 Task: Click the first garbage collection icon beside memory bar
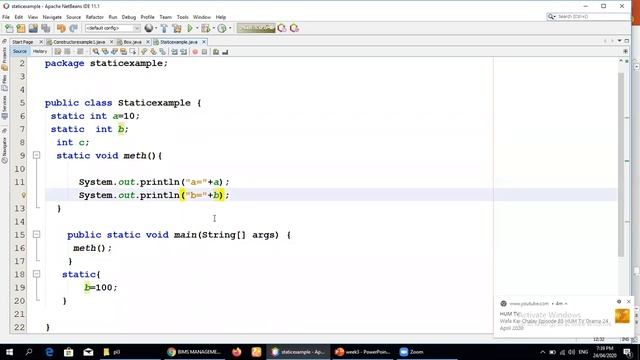(282, 28)
